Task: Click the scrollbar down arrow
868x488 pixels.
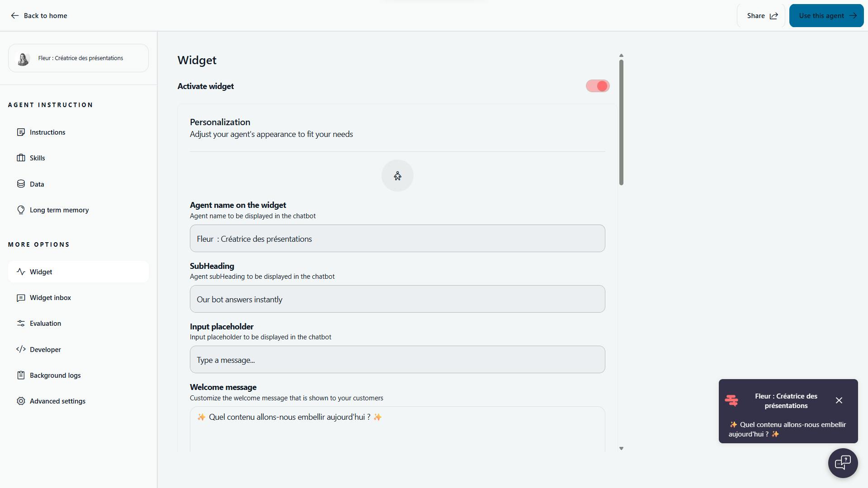Action: pos(621,449)
